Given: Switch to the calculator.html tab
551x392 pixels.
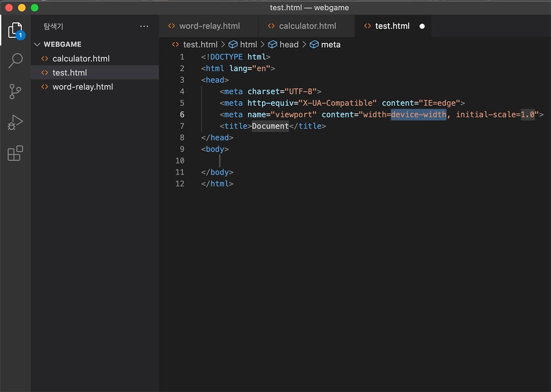Looking at the screenshot, I should pos(307,26).
